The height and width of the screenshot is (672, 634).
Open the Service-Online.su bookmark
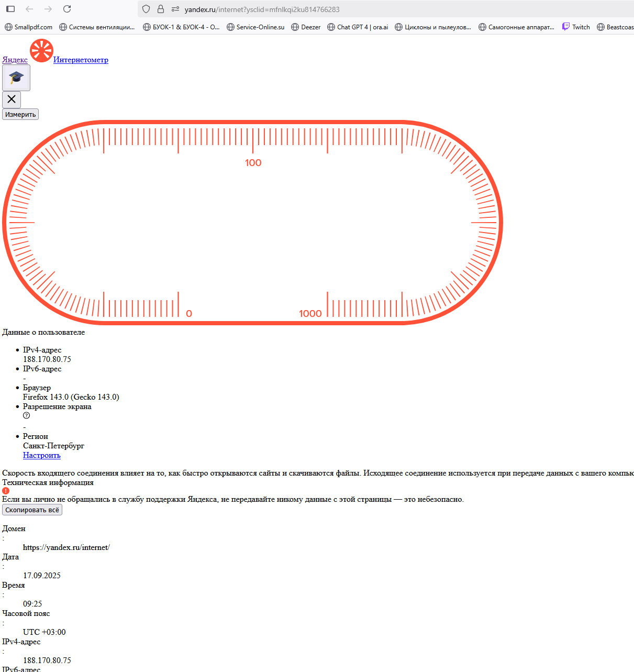[x=255, y=27]
